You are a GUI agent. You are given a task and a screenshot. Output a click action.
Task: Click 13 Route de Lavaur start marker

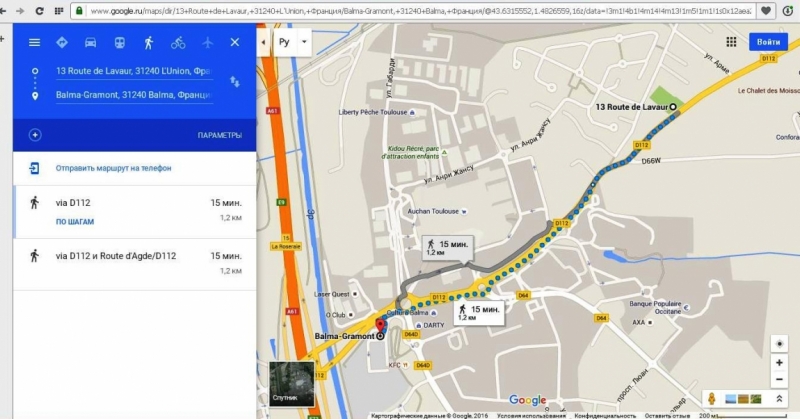pos(673,107)
